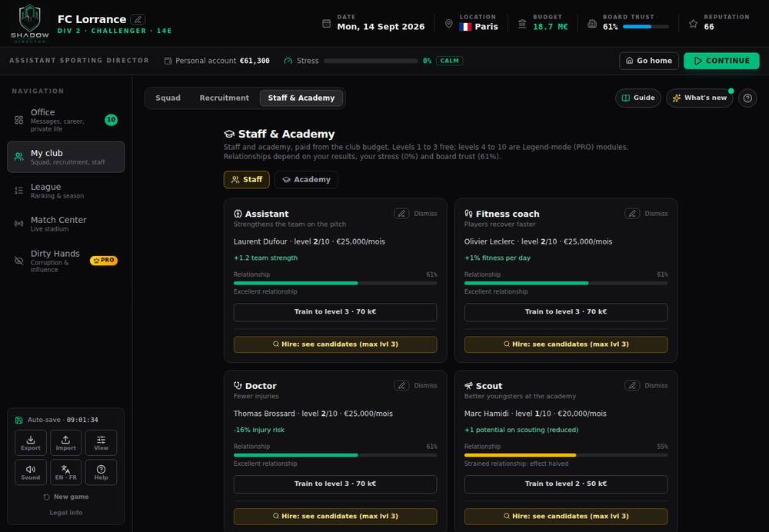Open the Help panel in sidebar

pos(101,472)
